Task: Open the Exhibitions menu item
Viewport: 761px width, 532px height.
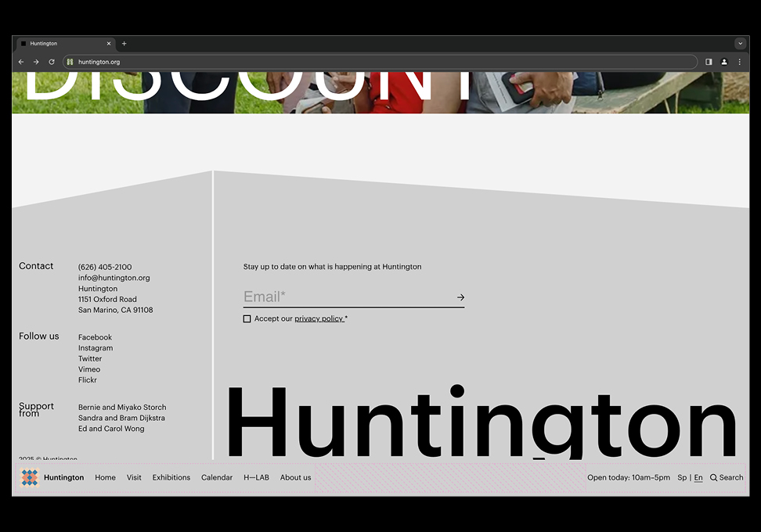Action: (171, 477)
